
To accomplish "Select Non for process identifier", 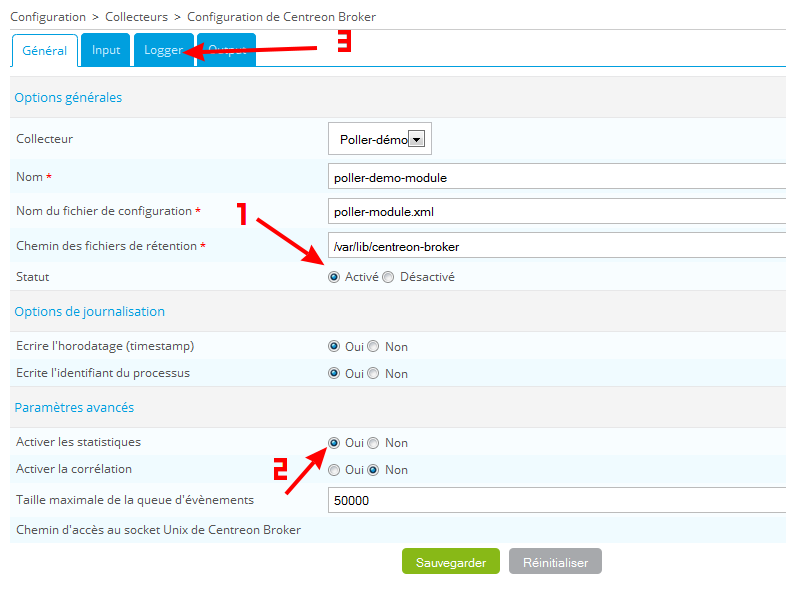I will 373,374.
